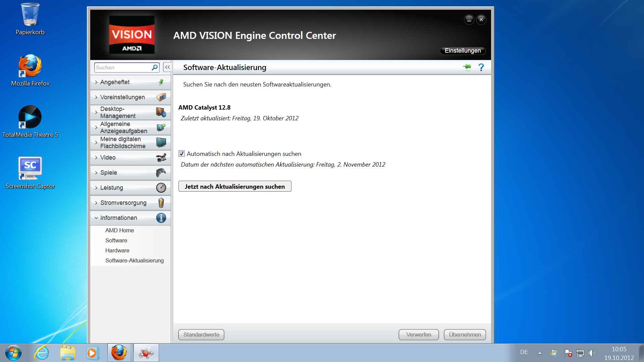Click the Informationen blue info icon
The width and height of the screenshot is (644, 362).
click(x=161, y=218)
